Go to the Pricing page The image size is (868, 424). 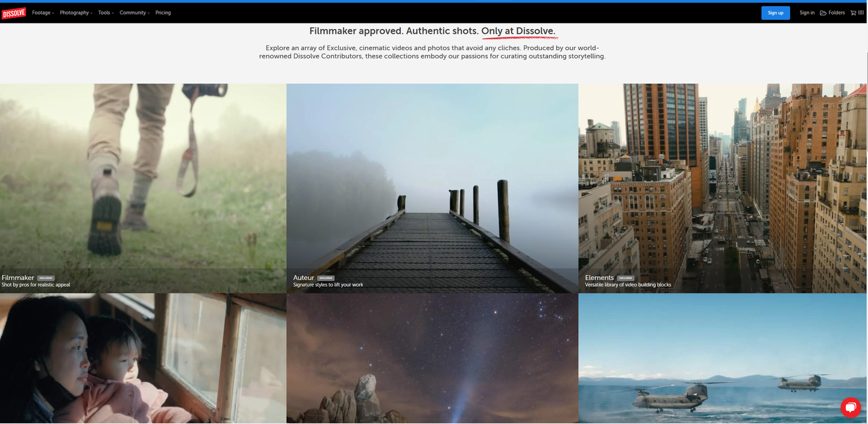click(x=163, y=13)
